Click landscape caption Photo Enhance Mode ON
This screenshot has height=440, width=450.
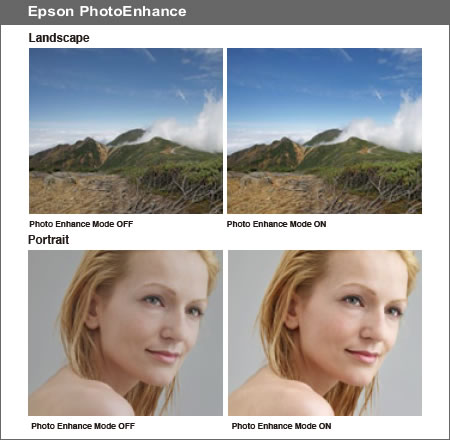point(276,224)
